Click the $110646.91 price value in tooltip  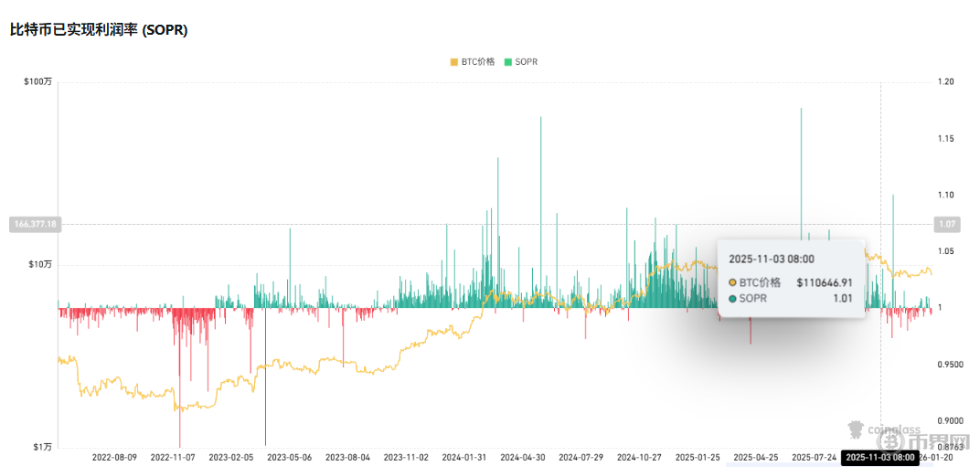[824, 282]
